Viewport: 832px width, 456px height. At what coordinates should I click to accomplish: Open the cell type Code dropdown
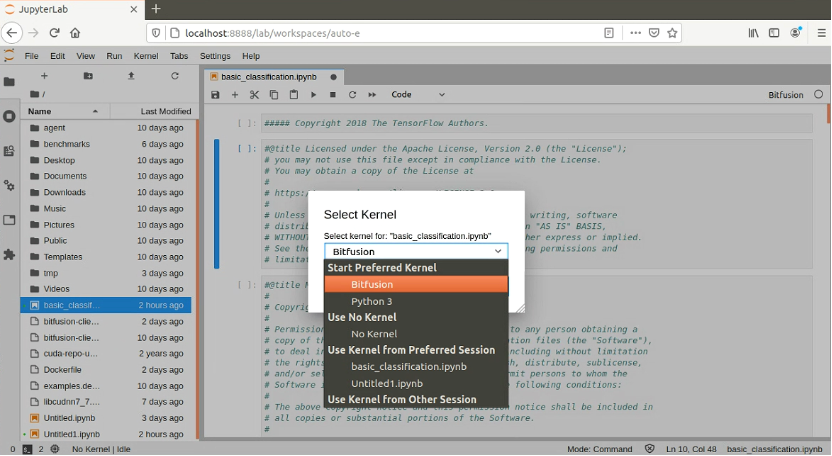(x=418, y=95)
